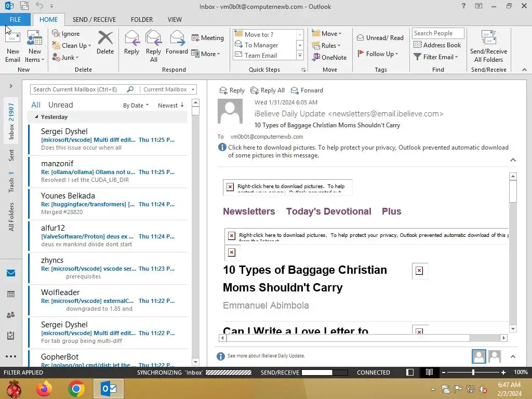Image resolution: width=532 pixels, height=399 pixels.
Task: Open Younes Belkada's transformers email
Action: click(109, 204)
